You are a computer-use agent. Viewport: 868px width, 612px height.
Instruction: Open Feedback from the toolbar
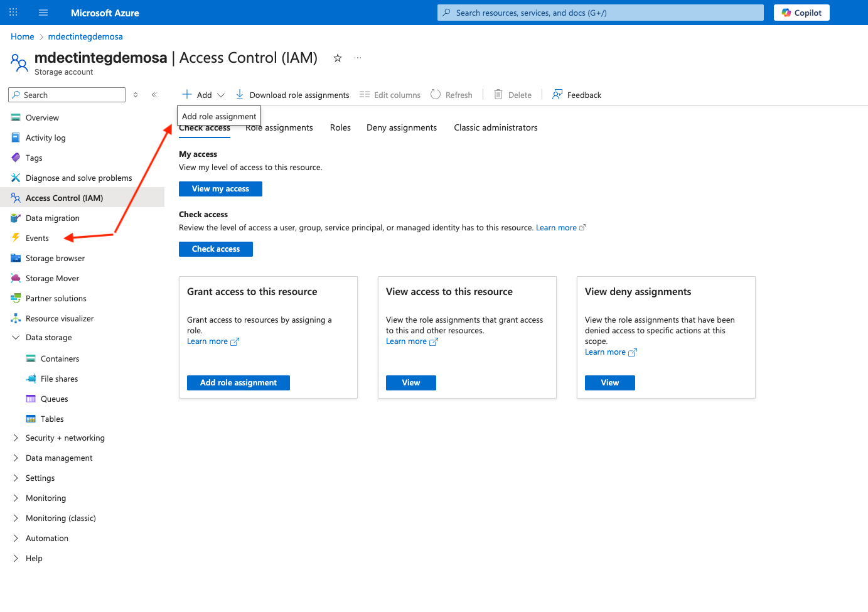576,95
